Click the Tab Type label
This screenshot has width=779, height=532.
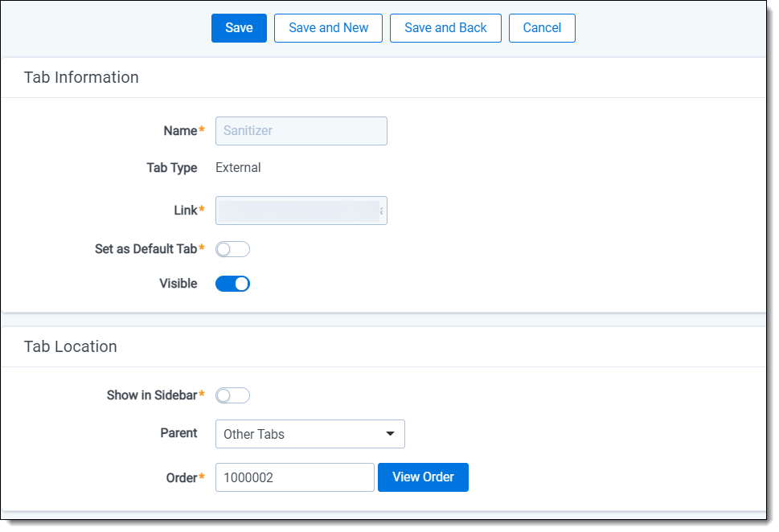tap(171, 168)
